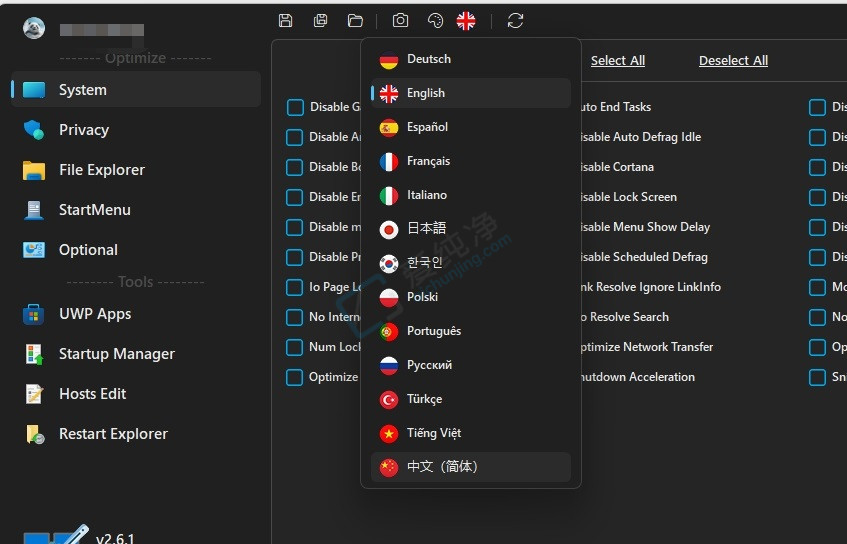Enable the 'Disable Bo' checkbox
The width and height of the screenshot is (847, 544).
pyautogui.click(x=295, y=167)
